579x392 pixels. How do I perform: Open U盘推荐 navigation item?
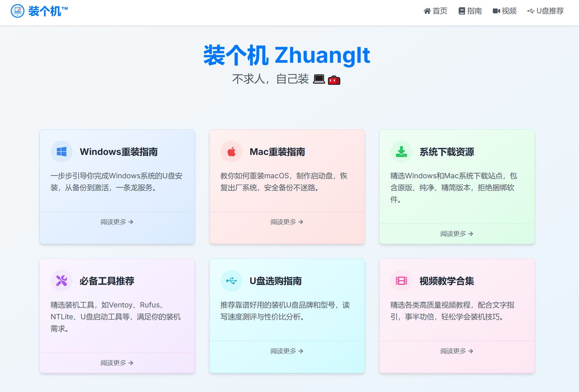(546, 11)
